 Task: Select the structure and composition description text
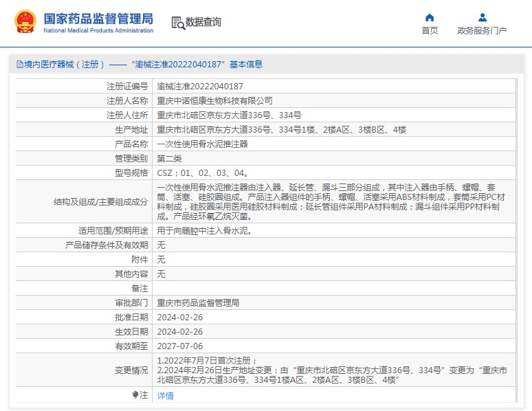click(331, 201)
